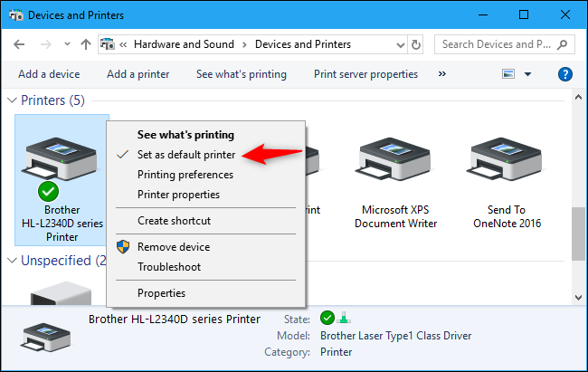Collapse the Printers (5) group
The image size is (588, 372).
[x=12, y=100]
